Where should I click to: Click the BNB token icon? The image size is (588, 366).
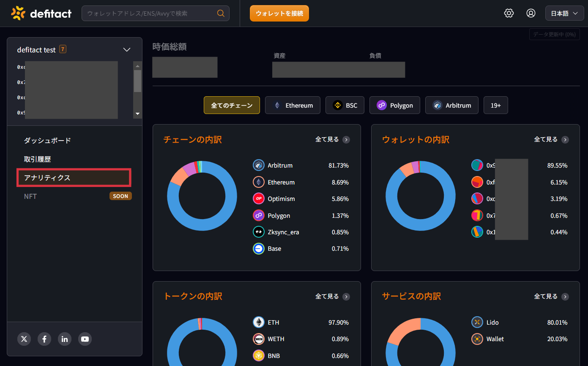click(259, 356)
